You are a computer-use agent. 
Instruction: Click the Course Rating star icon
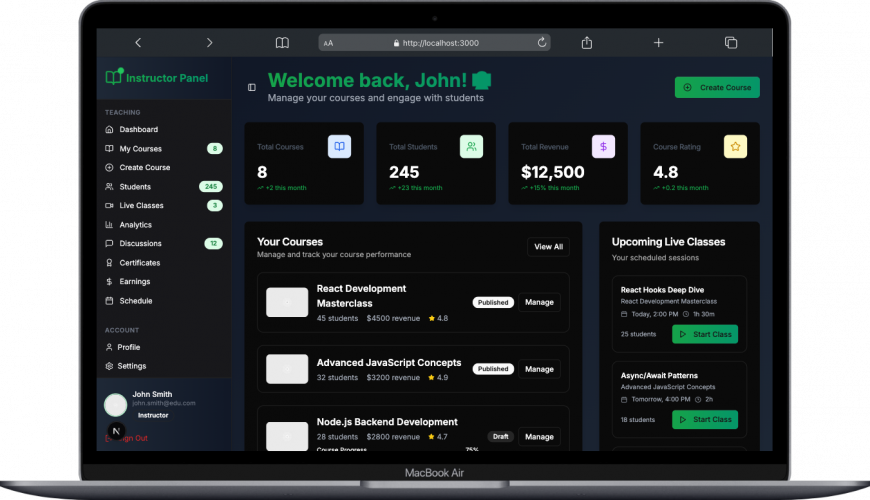coord(735,147)
